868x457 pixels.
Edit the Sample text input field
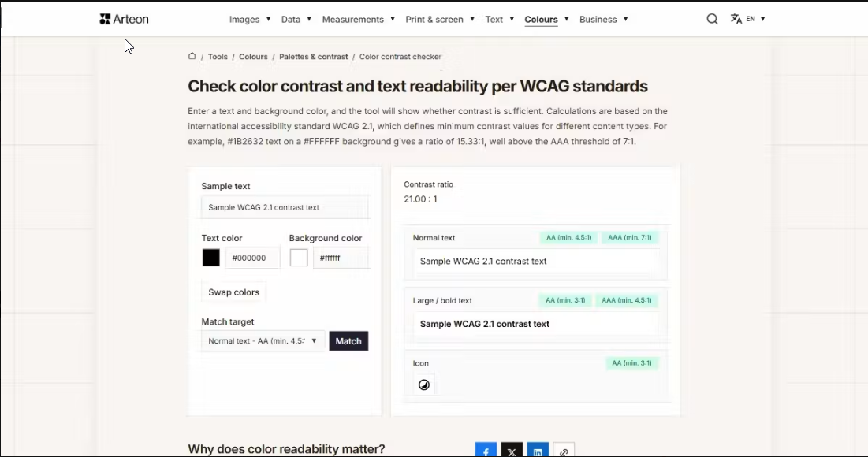point(285,207)
